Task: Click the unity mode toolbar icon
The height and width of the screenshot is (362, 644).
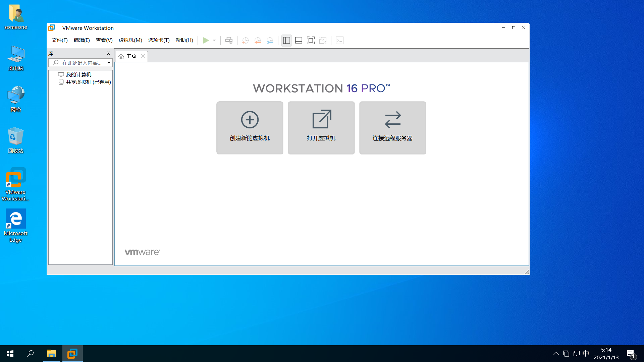Action: point(323,41)
